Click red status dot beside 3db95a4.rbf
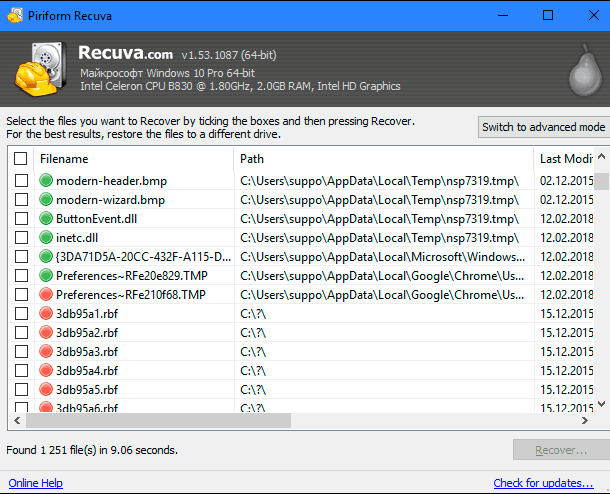610x494 pixels. 46,370
